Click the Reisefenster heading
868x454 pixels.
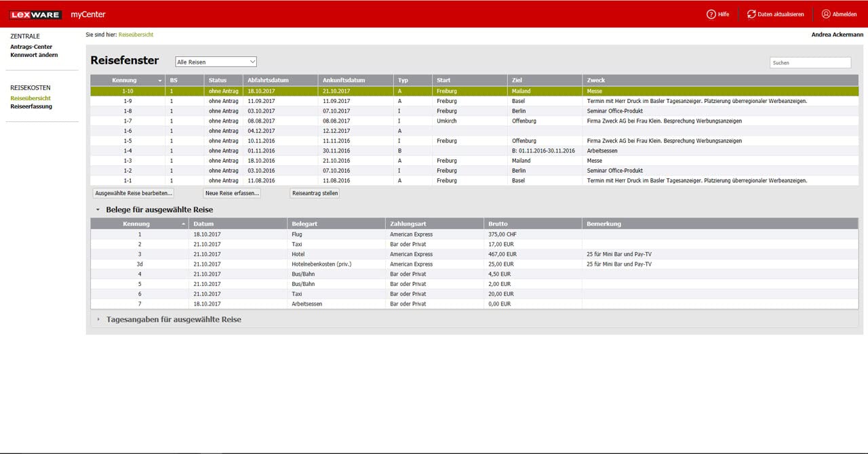point(125,60)
